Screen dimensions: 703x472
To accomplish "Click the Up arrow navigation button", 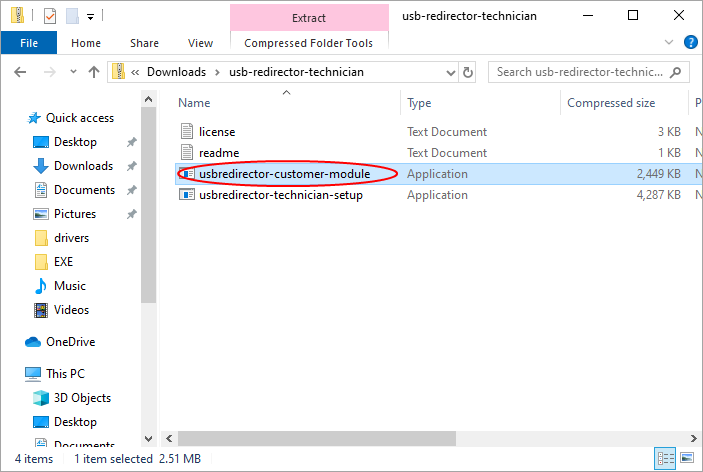I will point(94,72).
